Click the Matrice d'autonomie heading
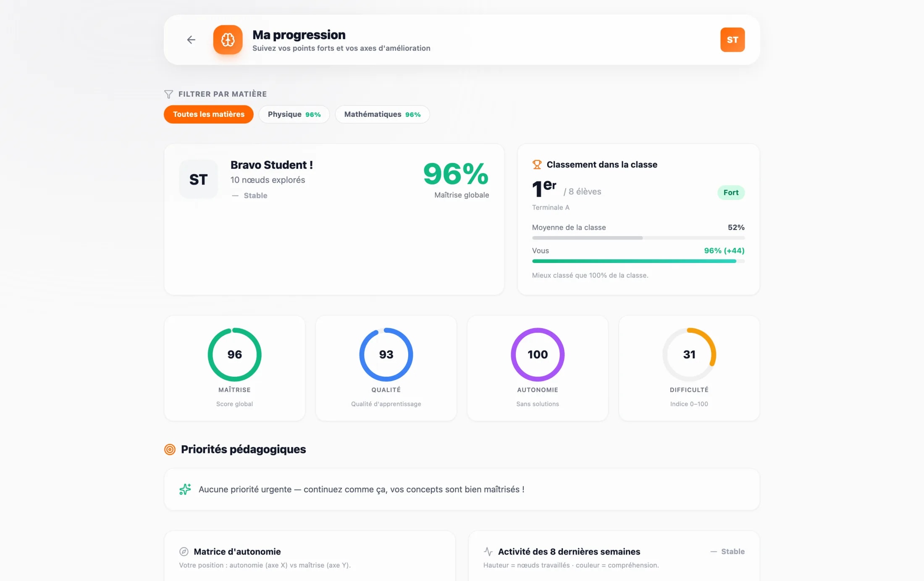Viewport: 924px width, 581px height. click(x=237, y=552)
